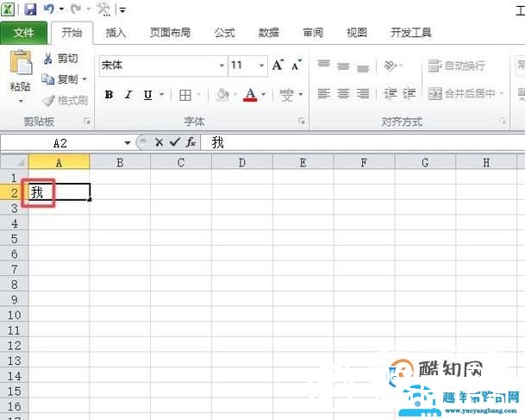The height and width of the screenshot is (420, 525).
Task: Click cell A2 containing 我
Action: (59, 192)
